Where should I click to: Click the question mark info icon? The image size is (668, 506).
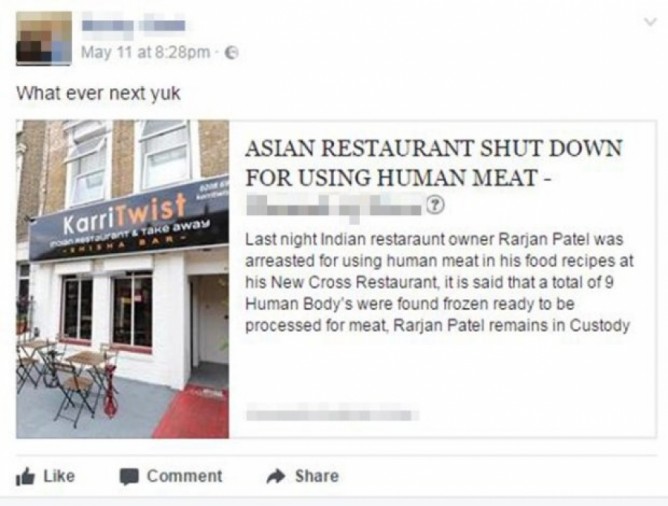pos(435,205)
